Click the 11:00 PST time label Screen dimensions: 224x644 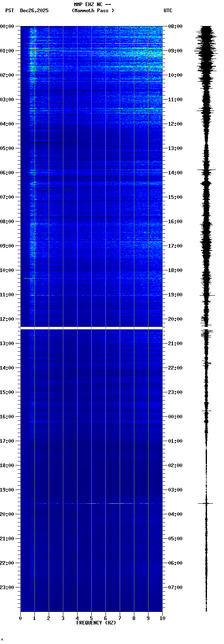[x=7, y=295]
